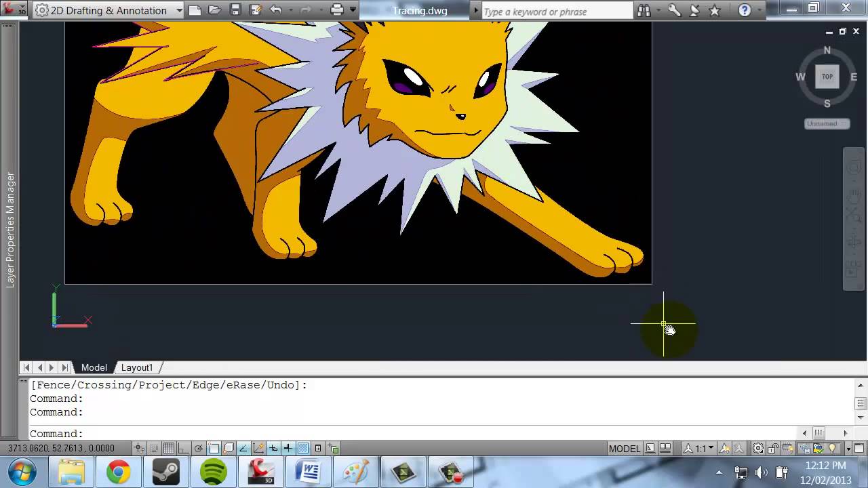Screen dimensions: 868x488
Task: Click the Workspace Switching gear icon
Action: click(758, 448)
